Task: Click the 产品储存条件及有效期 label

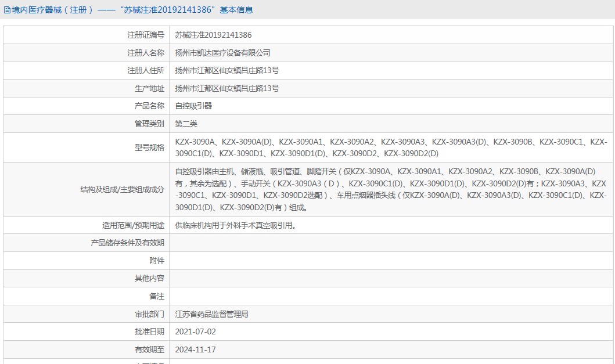Action: coord(127,243)
